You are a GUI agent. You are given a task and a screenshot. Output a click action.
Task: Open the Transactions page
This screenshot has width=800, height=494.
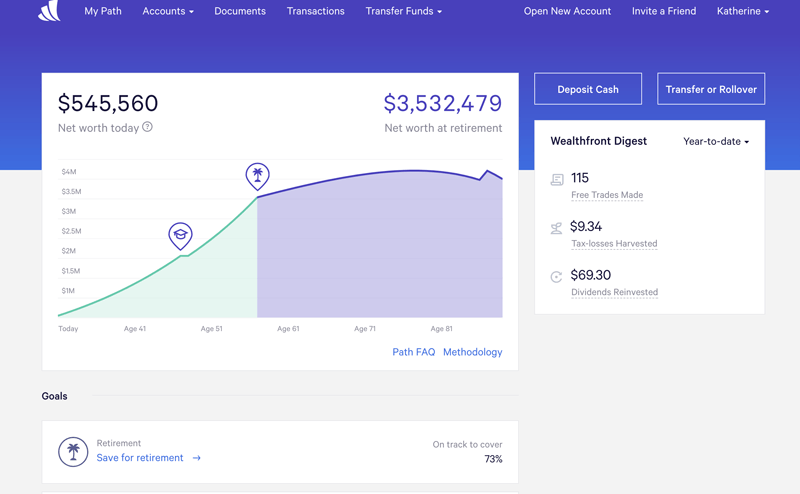pyautogui.click(x=315, y=11)
